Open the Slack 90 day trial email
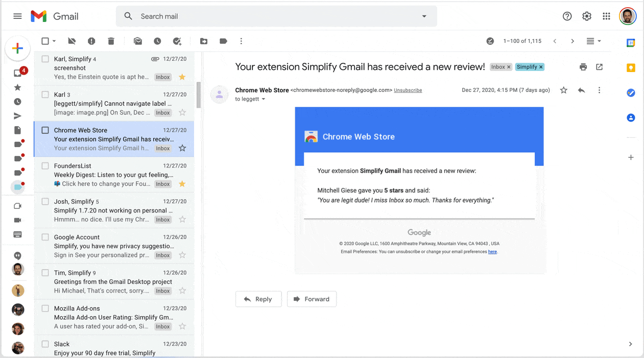Viewport: 644px width, 358px height. [x=114, y=347]
